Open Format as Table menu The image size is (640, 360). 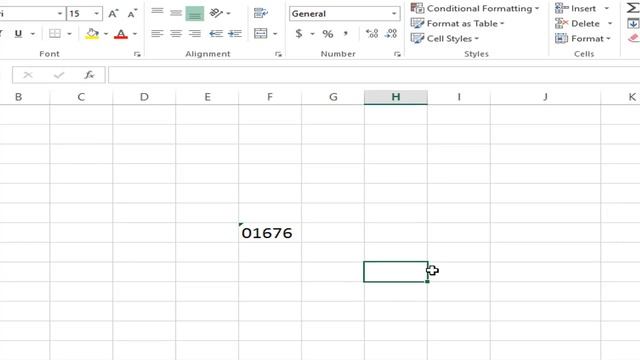(458, 23)
